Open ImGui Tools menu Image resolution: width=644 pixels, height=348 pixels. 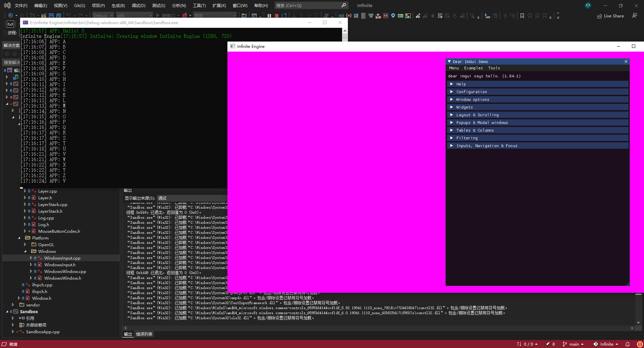coord(494,68)
